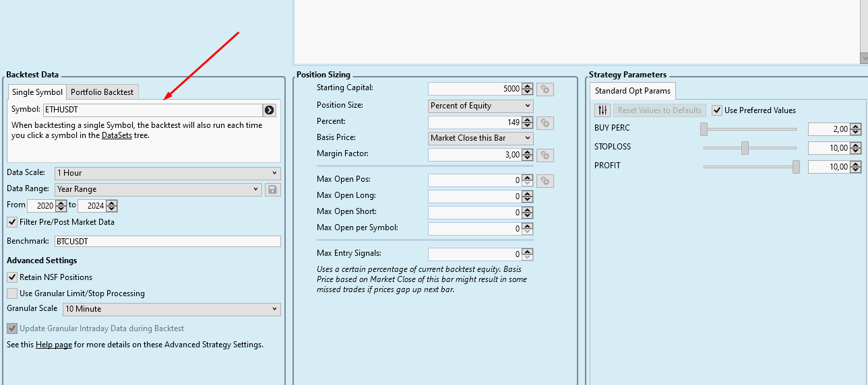Expand the Position Size dropdown
The height and width of the screenshot is (385, 868).
tap(480, 106)
